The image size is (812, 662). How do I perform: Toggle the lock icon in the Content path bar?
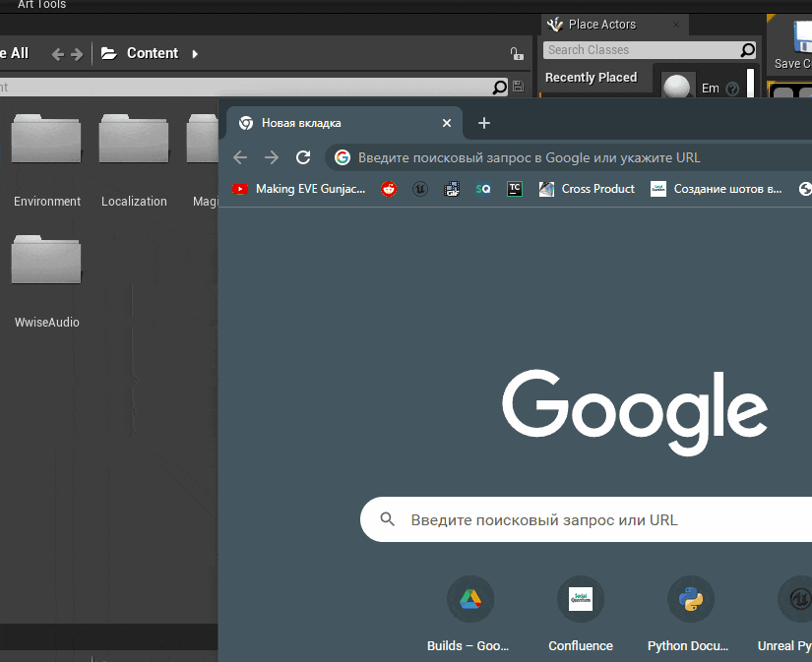(518, 54)
